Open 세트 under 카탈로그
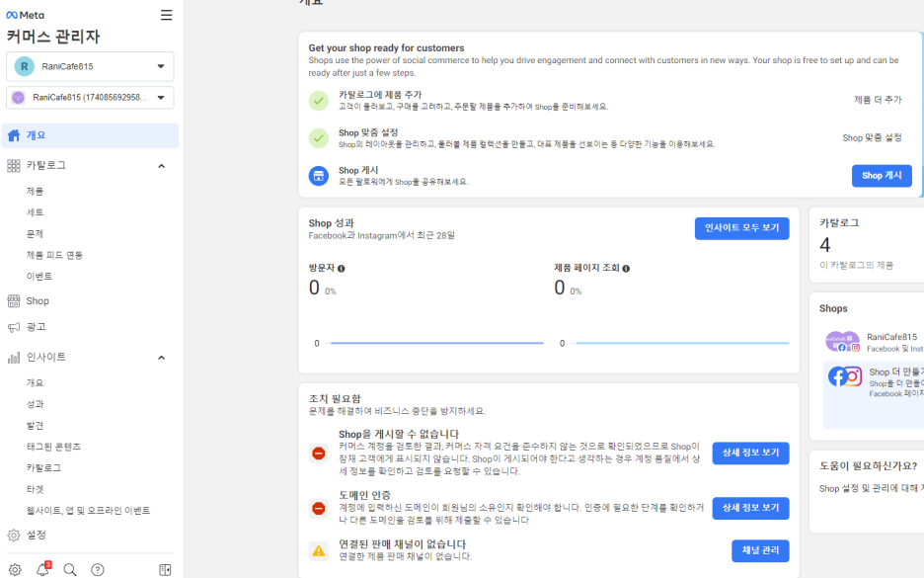This screenshot has height=578, width=924. pyautogui.click(x=35, y=212)
